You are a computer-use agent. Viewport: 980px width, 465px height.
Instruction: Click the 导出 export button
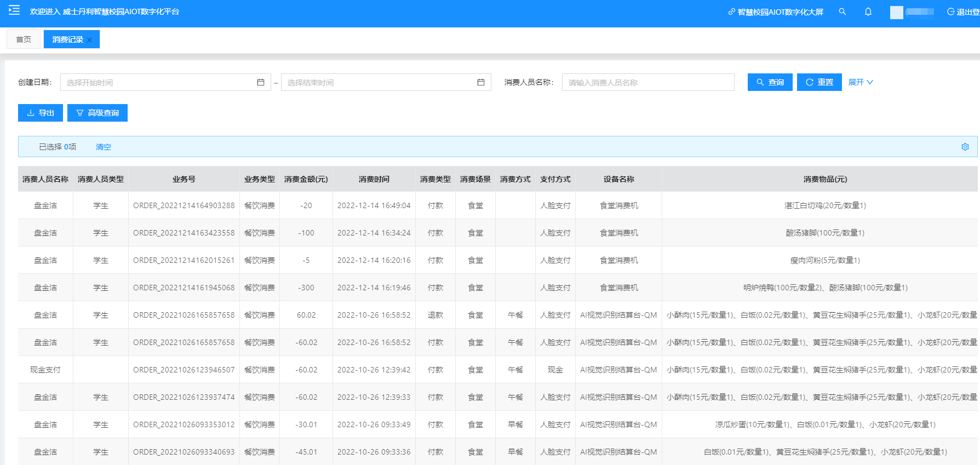(x=41, y=113)
